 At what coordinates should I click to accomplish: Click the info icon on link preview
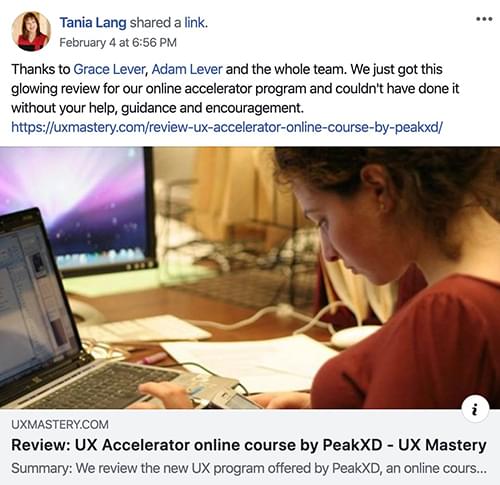(475, 409)
